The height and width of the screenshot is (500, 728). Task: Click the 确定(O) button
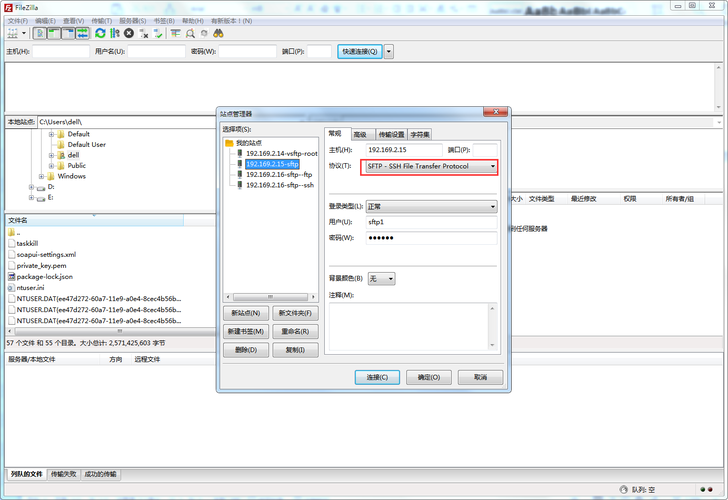[x=429, y=377]
